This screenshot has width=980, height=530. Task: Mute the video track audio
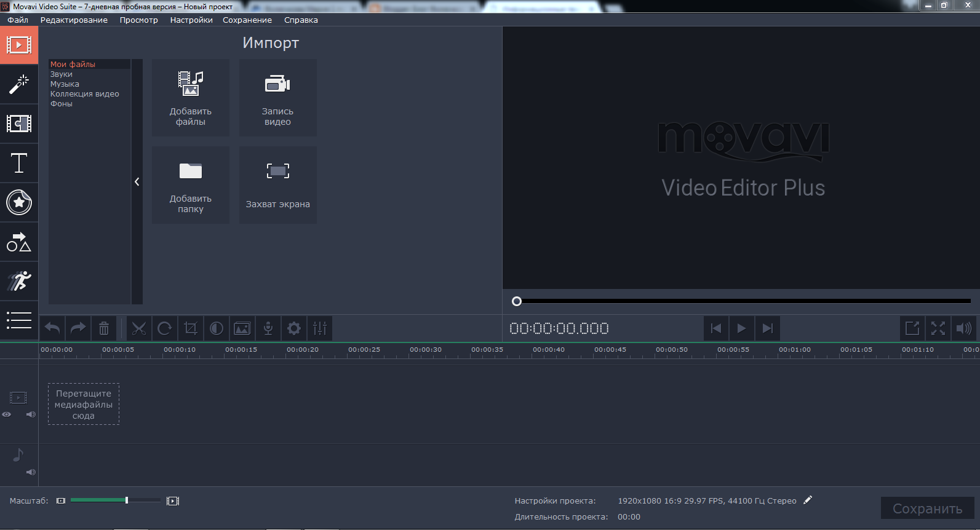31,414
